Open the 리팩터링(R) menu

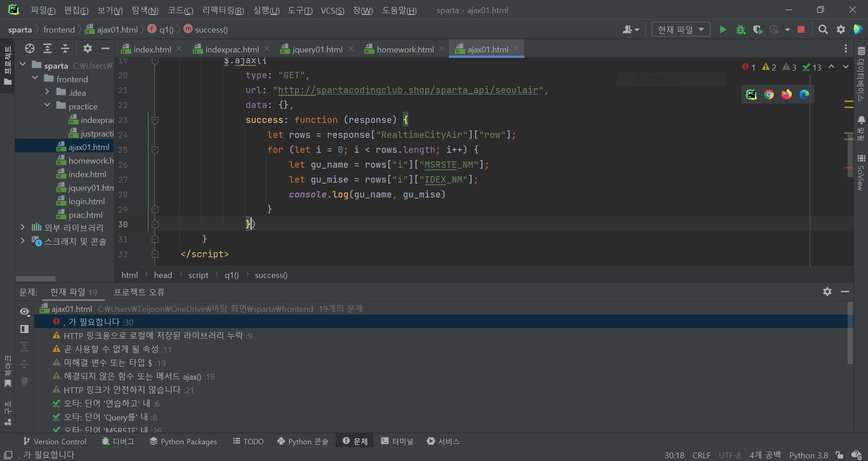click(223, 10)
